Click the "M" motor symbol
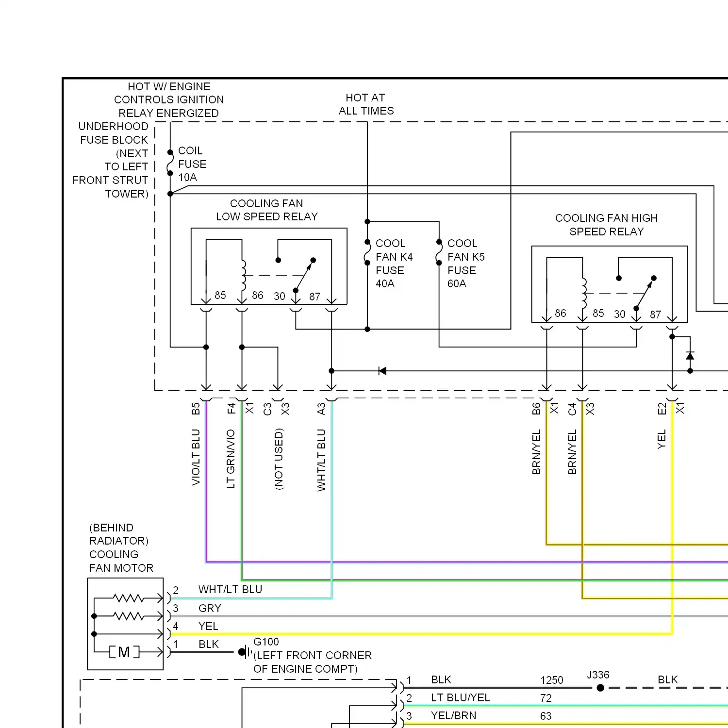 point(124,652)
